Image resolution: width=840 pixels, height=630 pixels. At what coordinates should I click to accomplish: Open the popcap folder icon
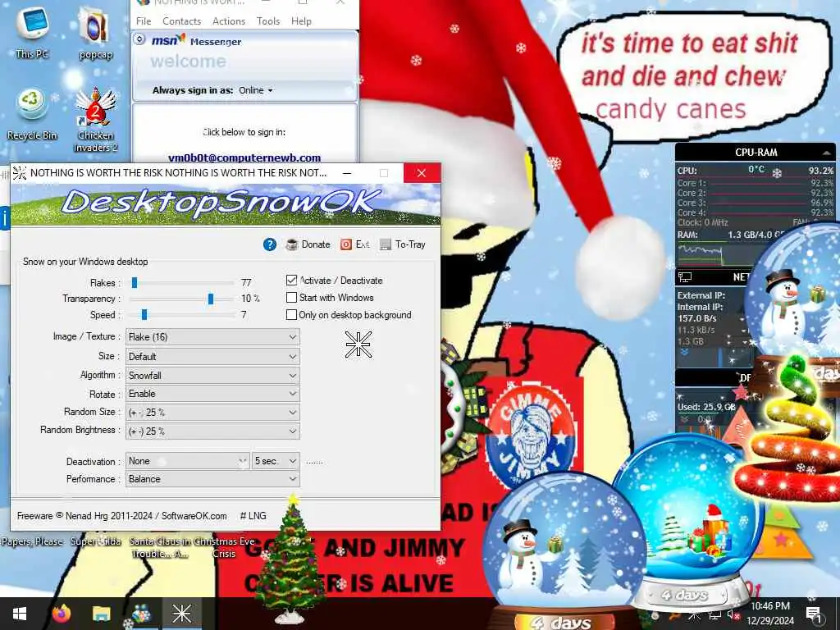click(95, 33)
